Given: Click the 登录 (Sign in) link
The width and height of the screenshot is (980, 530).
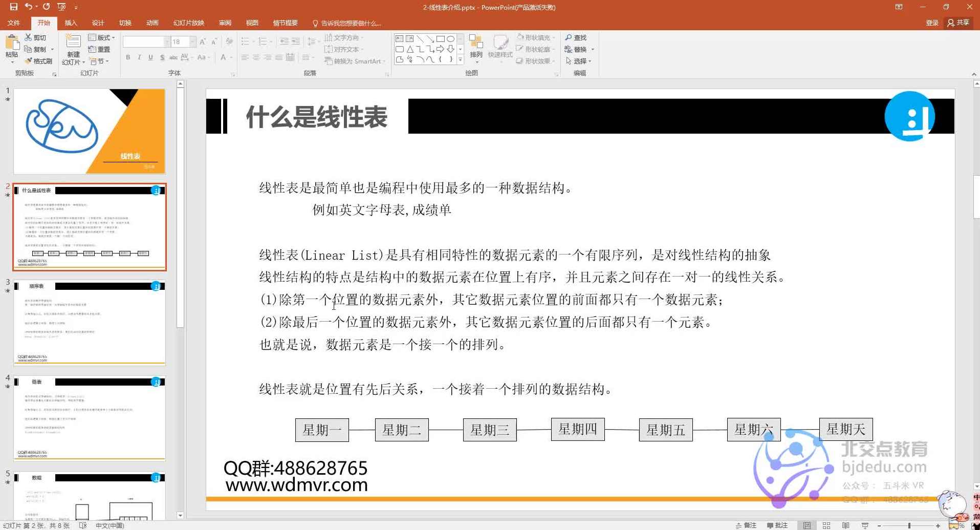Looking at the screenshot, I should [x=932, y=23].
